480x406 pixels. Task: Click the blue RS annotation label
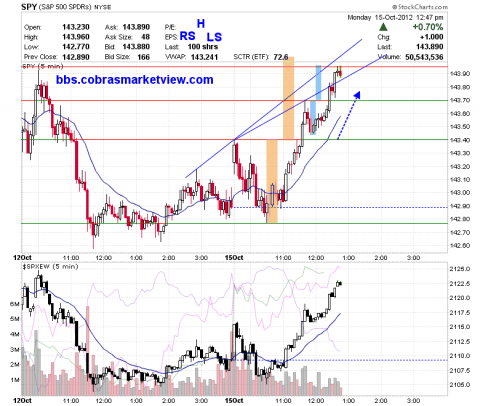(x=188, y=36)
